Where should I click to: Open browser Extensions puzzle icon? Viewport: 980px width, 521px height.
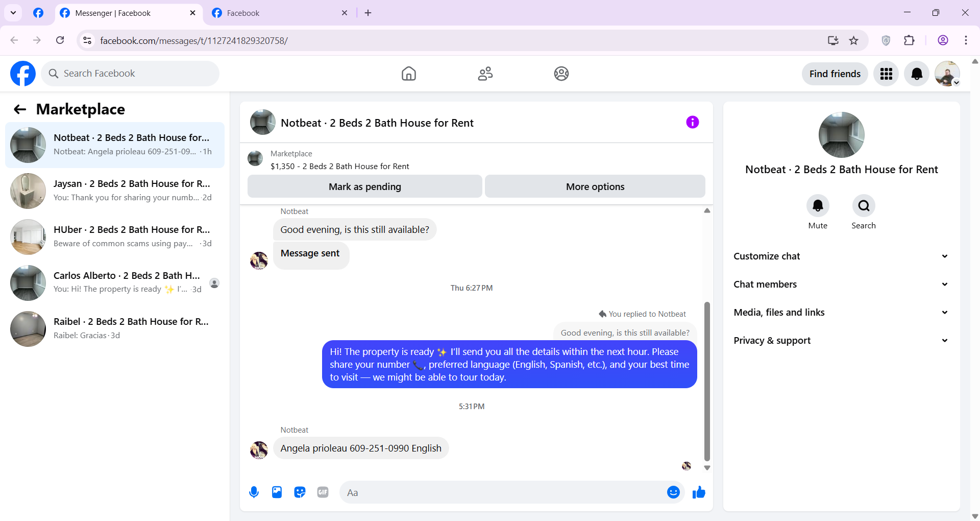(x=909, y=40)
